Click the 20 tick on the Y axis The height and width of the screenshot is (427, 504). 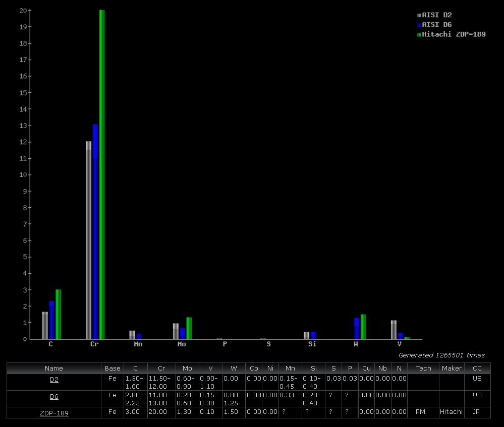(x=23, y=11)
